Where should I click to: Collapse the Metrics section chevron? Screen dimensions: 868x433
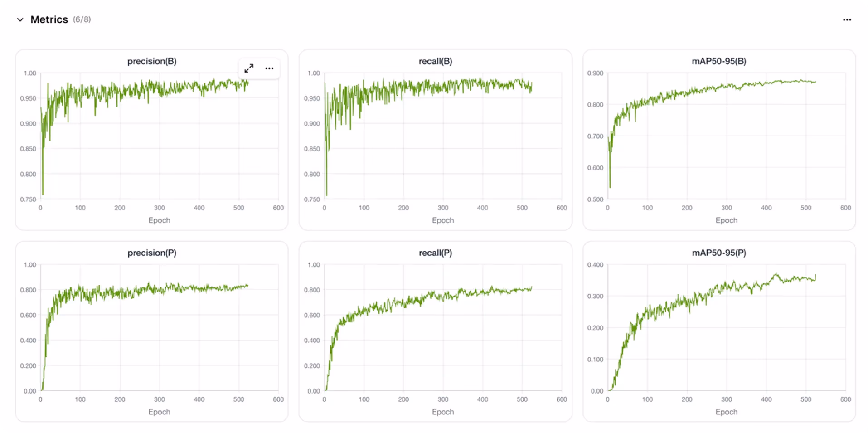click(x=20, y=19)
